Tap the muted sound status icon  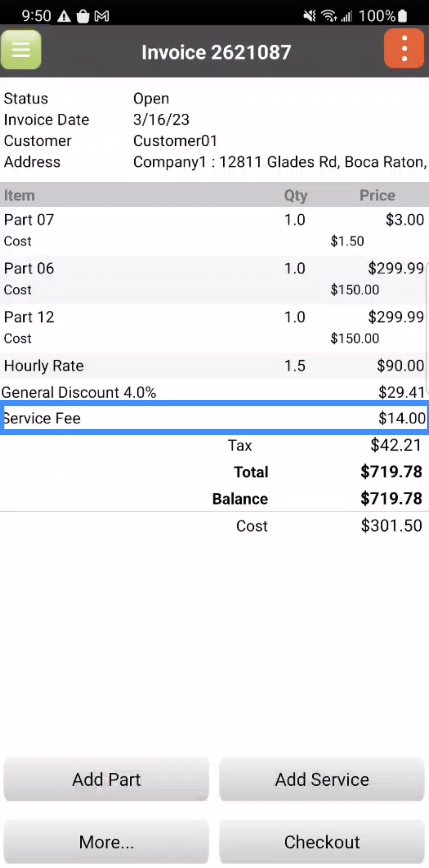309,16
